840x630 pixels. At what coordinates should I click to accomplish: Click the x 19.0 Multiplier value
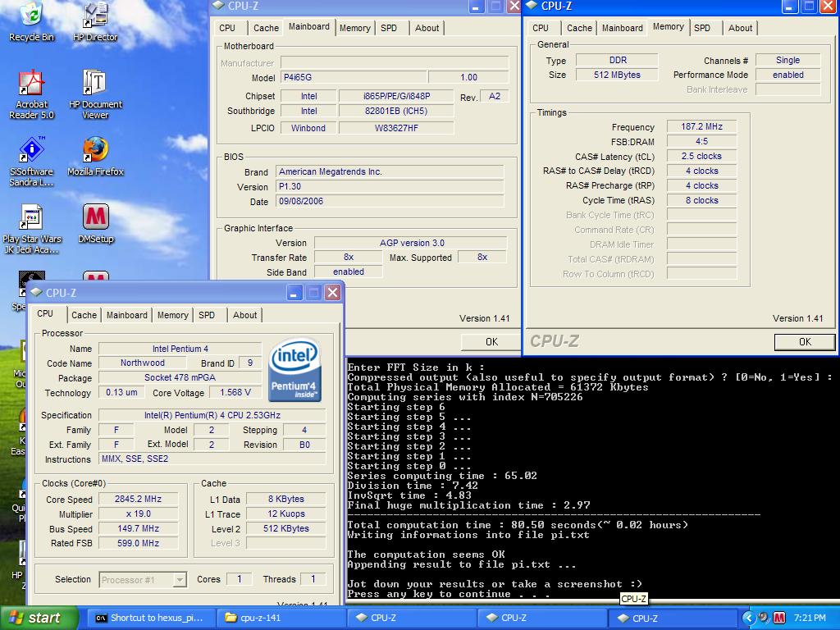(x=138, y=514)
